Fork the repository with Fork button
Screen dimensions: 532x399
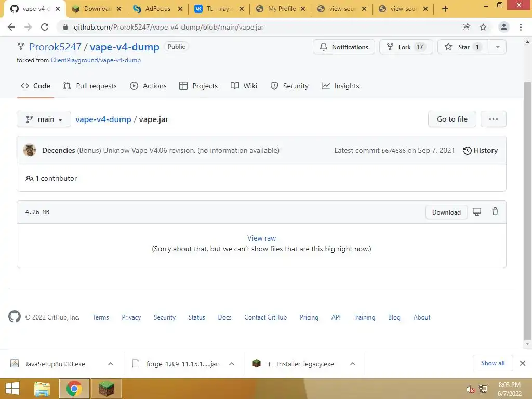click(406, 47)
